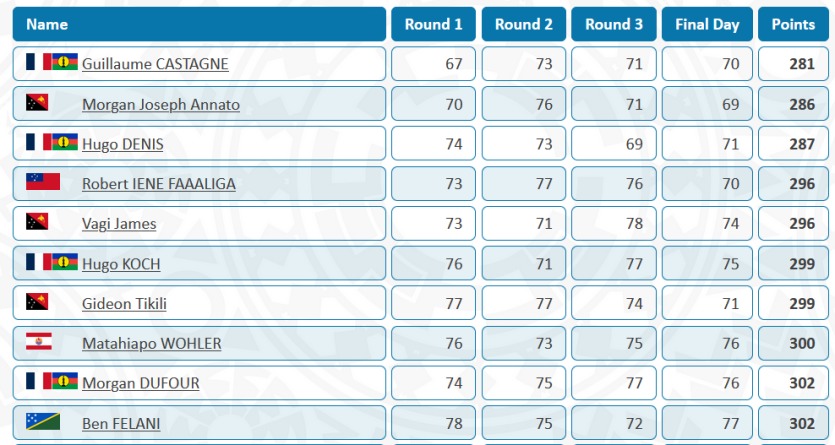The image size is (835, 445).
Task: Click Samoa flag next to Robert IENE FAAALIGA
Action: (43, 182)
